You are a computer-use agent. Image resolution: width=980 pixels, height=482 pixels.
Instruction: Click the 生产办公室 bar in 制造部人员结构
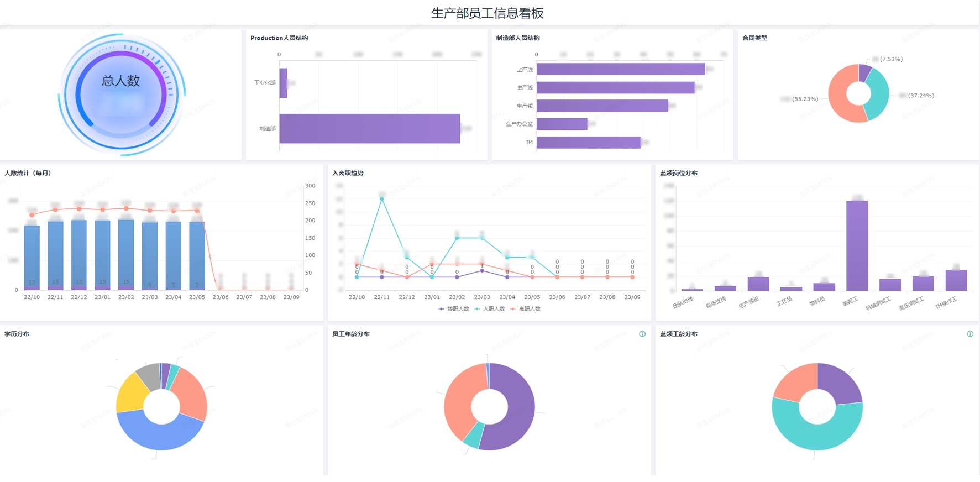[x=562, y=124]
